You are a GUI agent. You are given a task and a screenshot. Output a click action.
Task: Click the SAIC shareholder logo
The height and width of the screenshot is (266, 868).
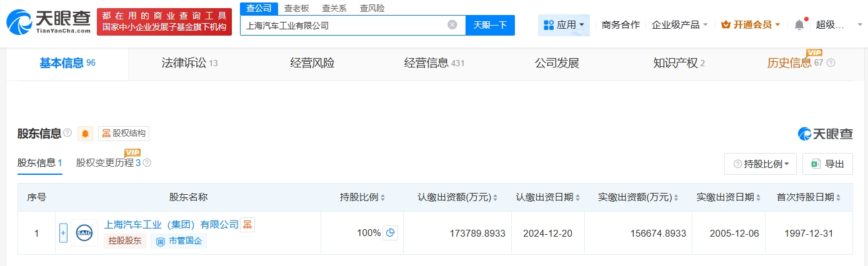[x=84, y=233]
